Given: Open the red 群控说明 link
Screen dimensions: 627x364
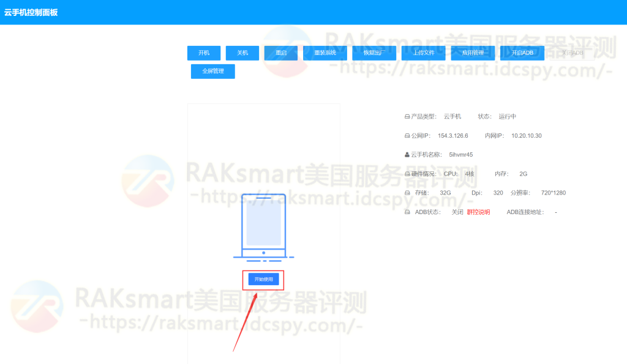Looking at the screenshot, I should pyautogui.click(x=478, y=212).
